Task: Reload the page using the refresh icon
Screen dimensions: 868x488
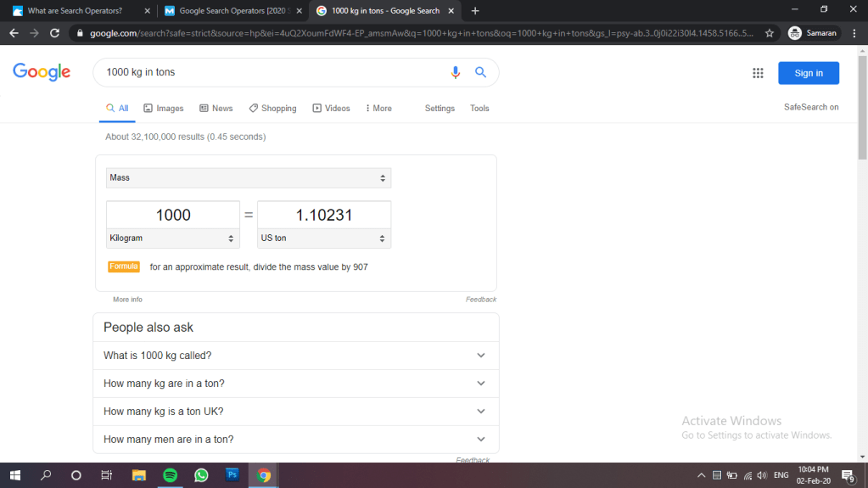Action: pyautogui.click(x=55, y=33)
